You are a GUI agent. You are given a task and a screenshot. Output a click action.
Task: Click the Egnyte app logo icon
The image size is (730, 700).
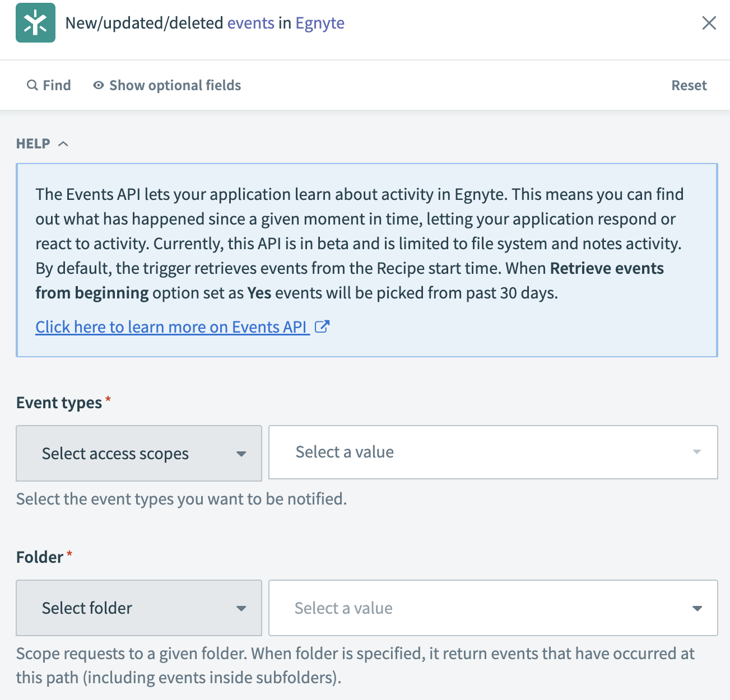pyautogui.click(x=35, y=23)
